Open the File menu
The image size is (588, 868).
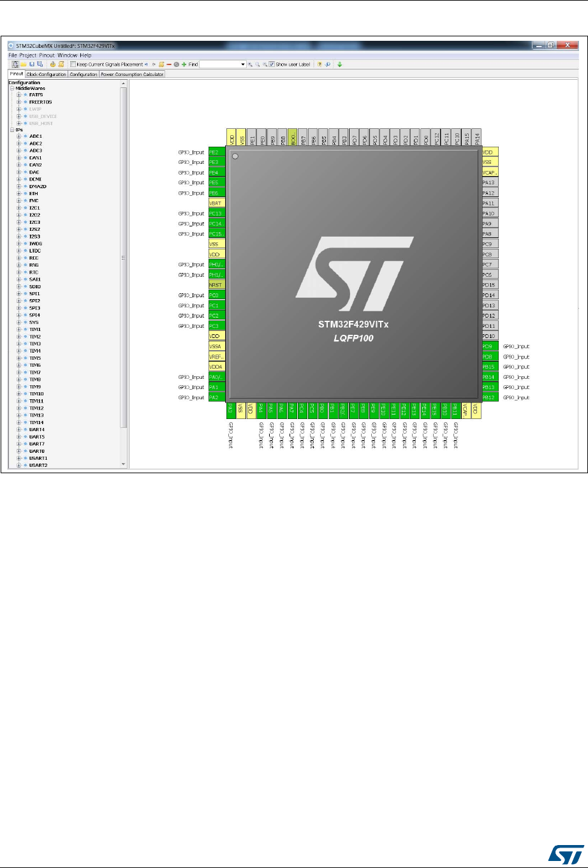pos(12,55)
